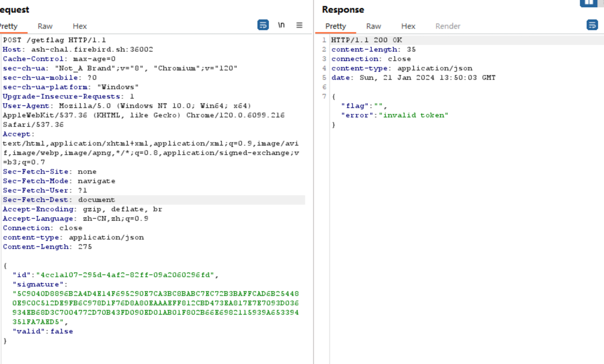The image size is (604, 364).
Task: Toggle word wrap in the Request panel
Action: tap(263, 25)
